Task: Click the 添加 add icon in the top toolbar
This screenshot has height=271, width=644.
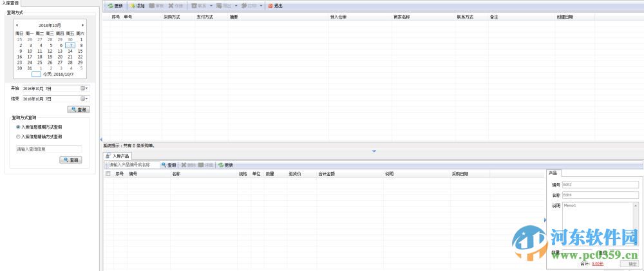Action: pyautogui.click(x=133, y=6)
